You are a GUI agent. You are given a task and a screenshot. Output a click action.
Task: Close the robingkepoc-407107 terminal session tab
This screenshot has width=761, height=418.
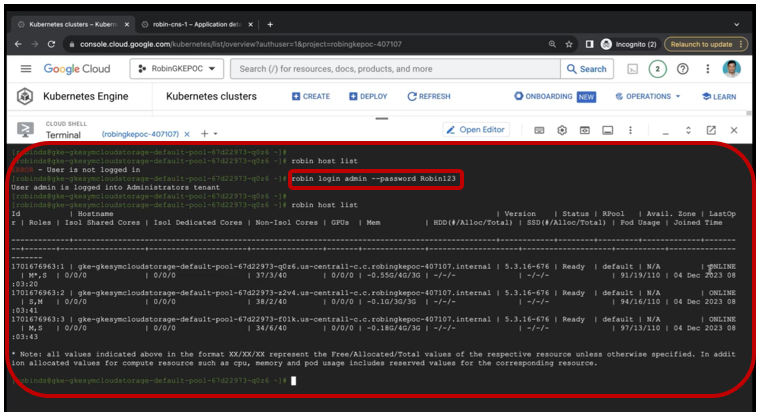(x=187, y=134)
